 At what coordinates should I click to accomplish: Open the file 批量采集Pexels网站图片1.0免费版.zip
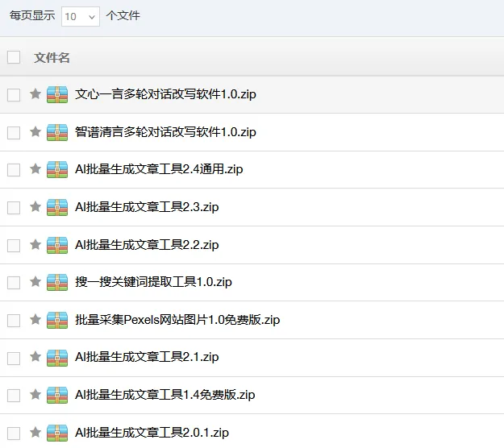click(177, 320)
